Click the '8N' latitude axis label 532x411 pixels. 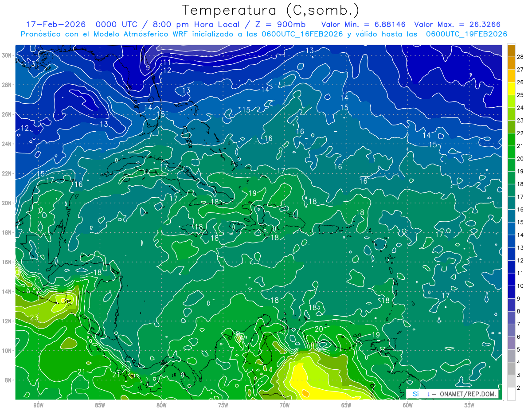click(9, 380)
